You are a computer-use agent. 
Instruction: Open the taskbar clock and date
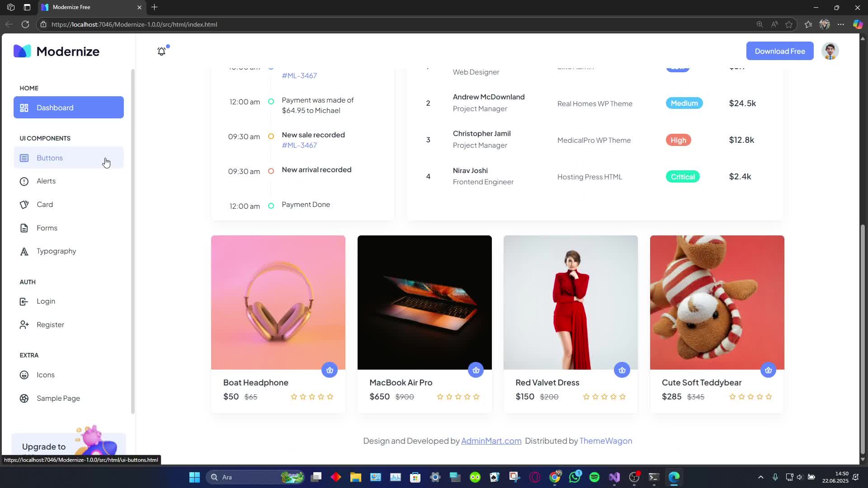point(835,477)
